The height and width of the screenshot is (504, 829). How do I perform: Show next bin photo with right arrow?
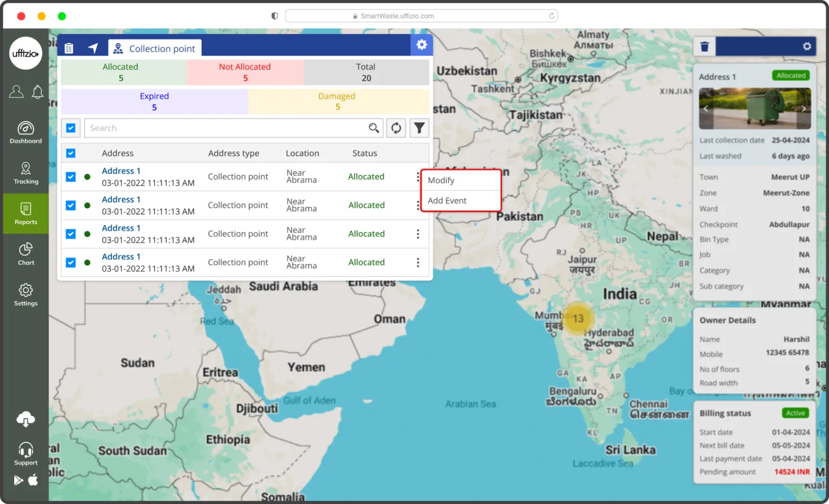(803, 108)
